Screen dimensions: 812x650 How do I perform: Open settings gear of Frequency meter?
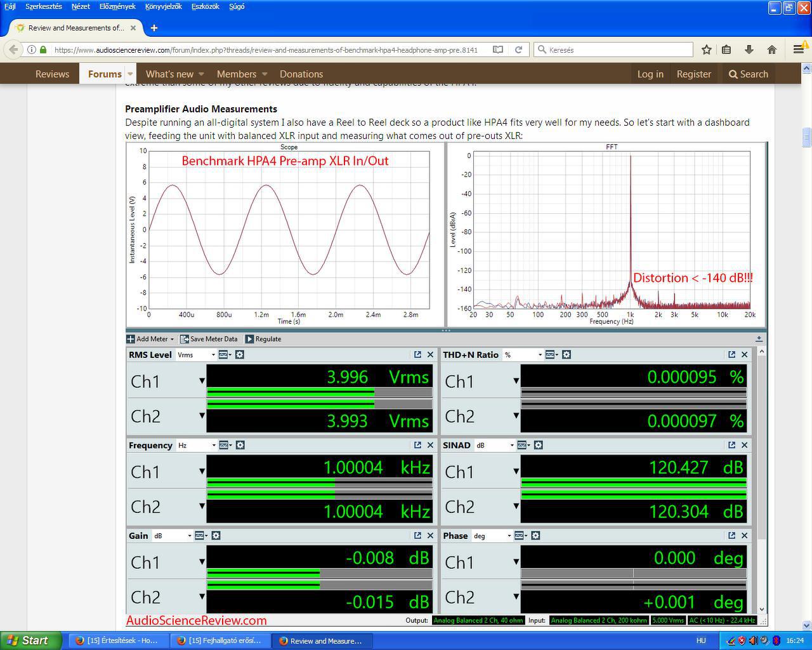coord(240,445)
